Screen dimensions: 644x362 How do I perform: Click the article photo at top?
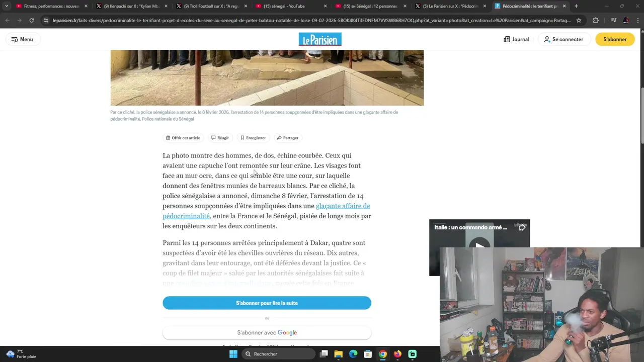pyautogui.click(x=267, y=77)
